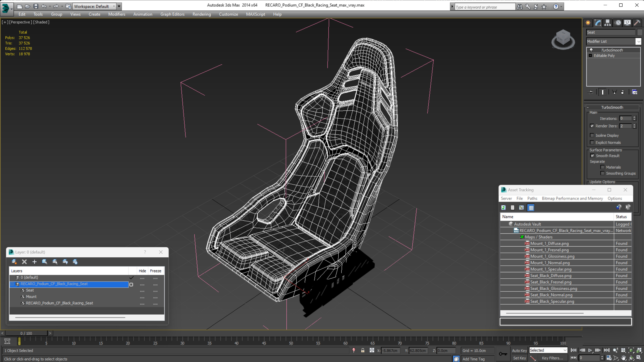Screen dimensions: 644x362
Task: Click the Set Keys large key icon
Action: pyautogui.click(x=503, y=354)
